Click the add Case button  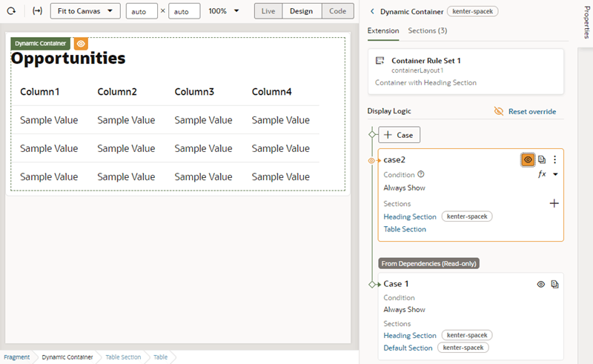[400, 135]
